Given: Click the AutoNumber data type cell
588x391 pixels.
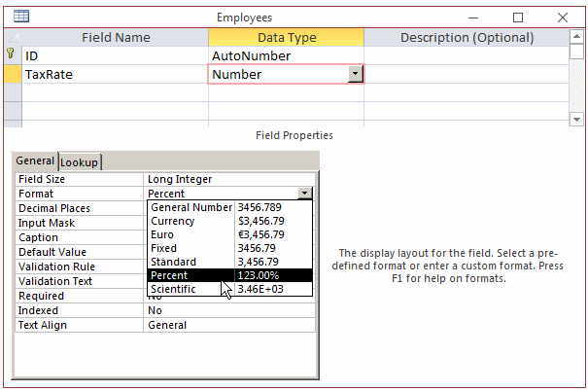Looking at the screenshot, I should tap(286, 55).
